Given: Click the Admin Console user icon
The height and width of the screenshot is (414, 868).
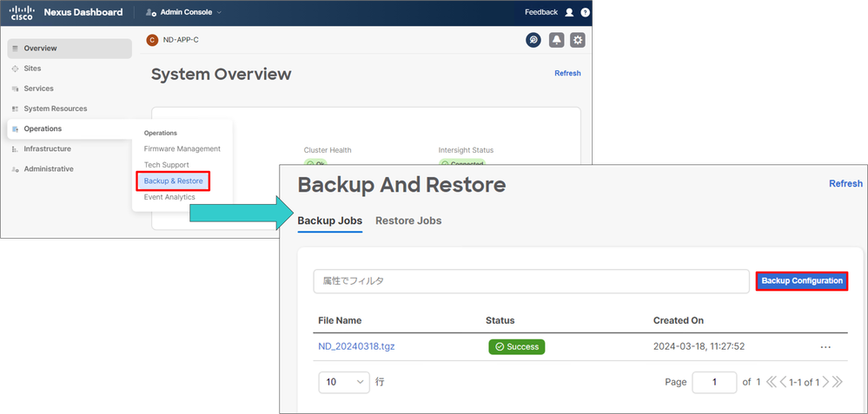Looking at the screenshot, I should (x=150, y=12).
